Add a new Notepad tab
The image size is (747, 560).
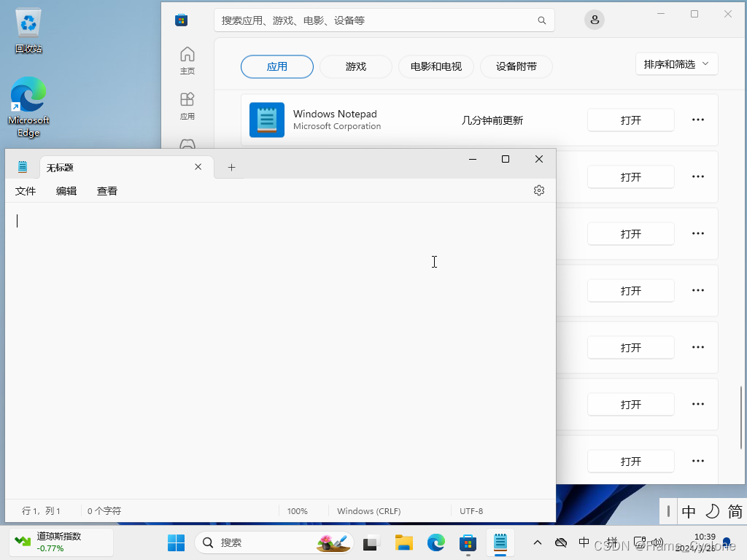pos(231,167)
